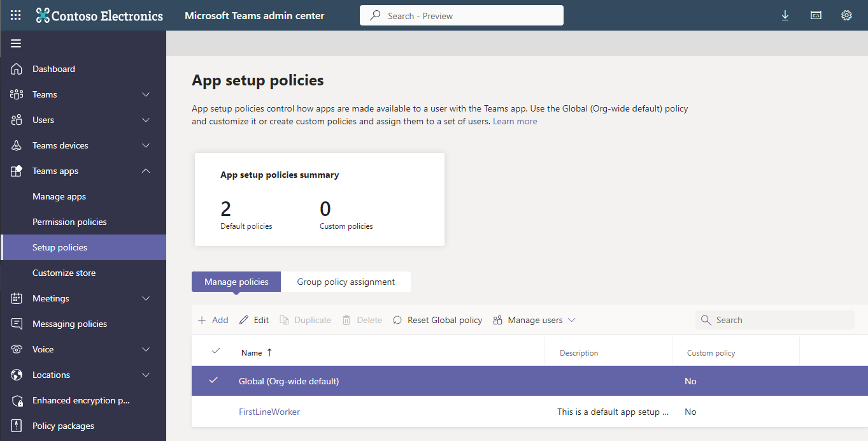Switch to Manage policies tab
This screenshot has height=441, width=868.
click(x=236, y=282)
